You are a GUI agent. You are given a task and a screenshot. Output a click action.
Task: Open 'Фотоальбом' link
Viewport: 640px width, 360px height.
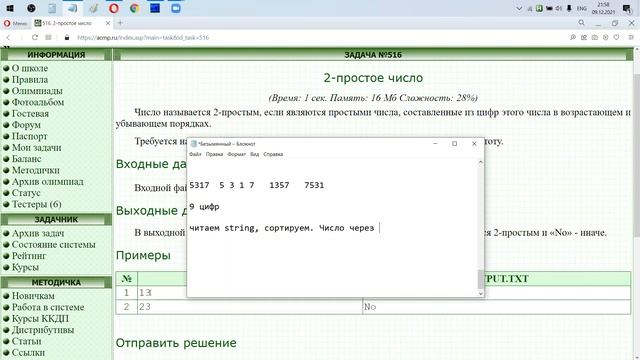(38, 102)
